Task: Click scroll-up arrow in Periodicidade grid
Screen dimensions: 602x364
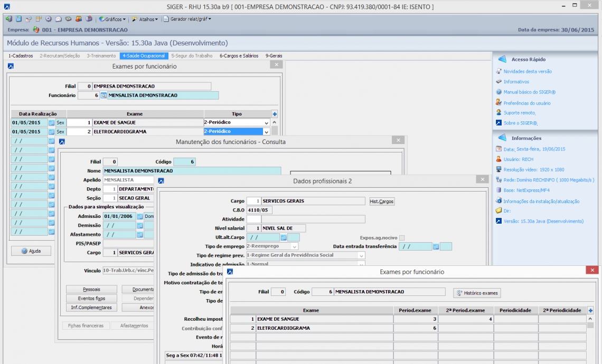Action: 590,319
